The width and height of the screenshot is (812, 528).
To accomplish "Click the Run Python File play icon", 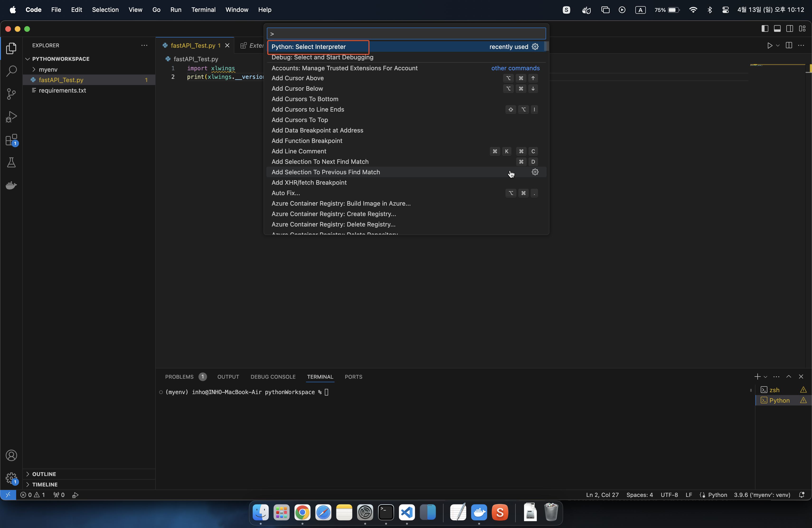I will click(x=770, y=45).
